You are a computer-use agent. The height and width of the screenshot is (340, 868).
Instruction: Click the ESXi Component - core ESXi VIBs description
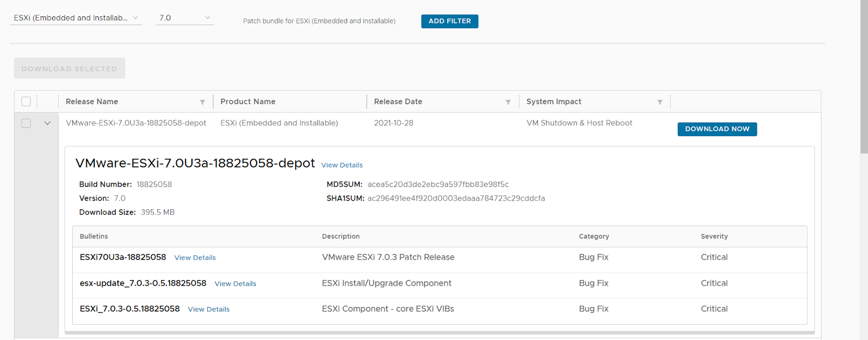tap(388, 309)
